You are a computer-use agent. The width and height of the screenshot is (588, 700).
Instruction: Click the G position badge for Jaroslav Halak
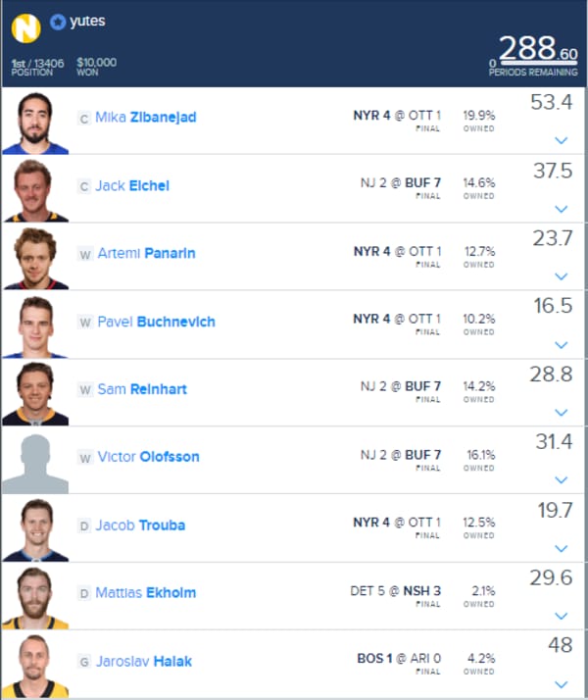[84, 662]
